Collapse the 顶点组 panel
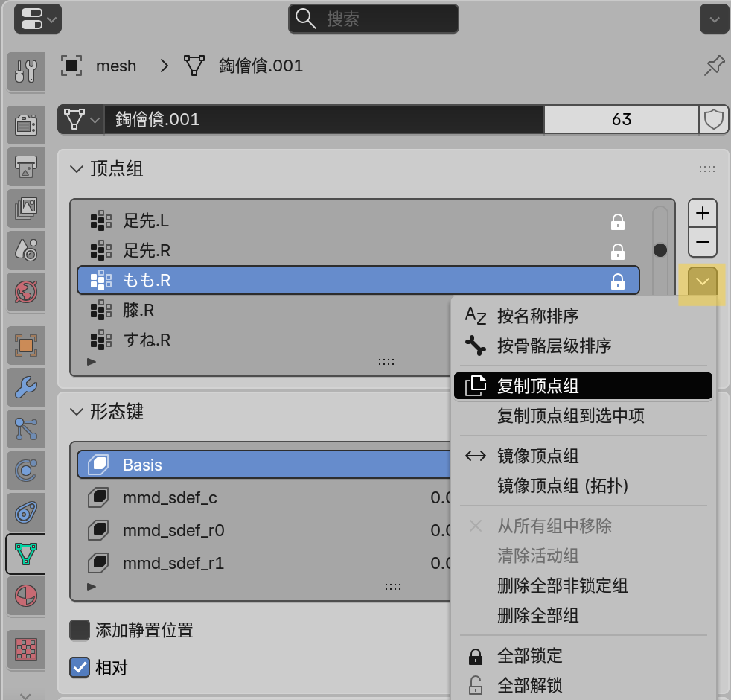This screenshot has width=731, height=700. click(x=77, y=169)
